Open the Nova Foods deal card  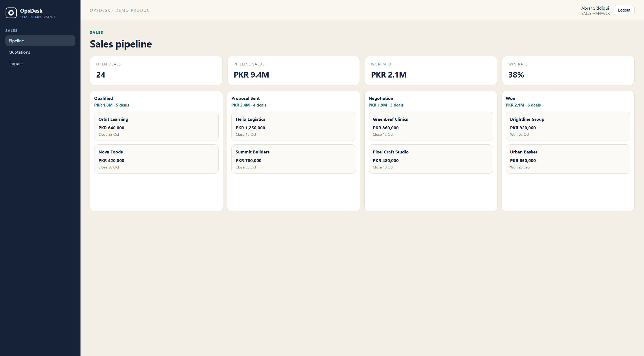[x=156, y=159]
